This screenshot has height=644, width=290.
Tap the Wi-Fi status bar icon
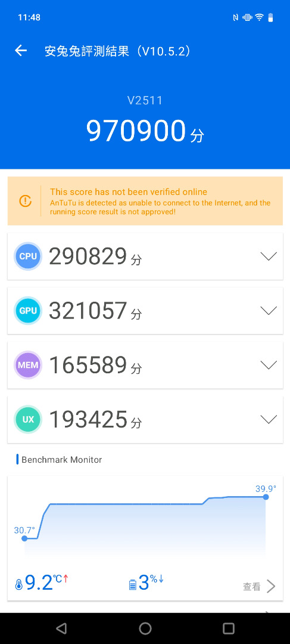(x=259, y=17)
